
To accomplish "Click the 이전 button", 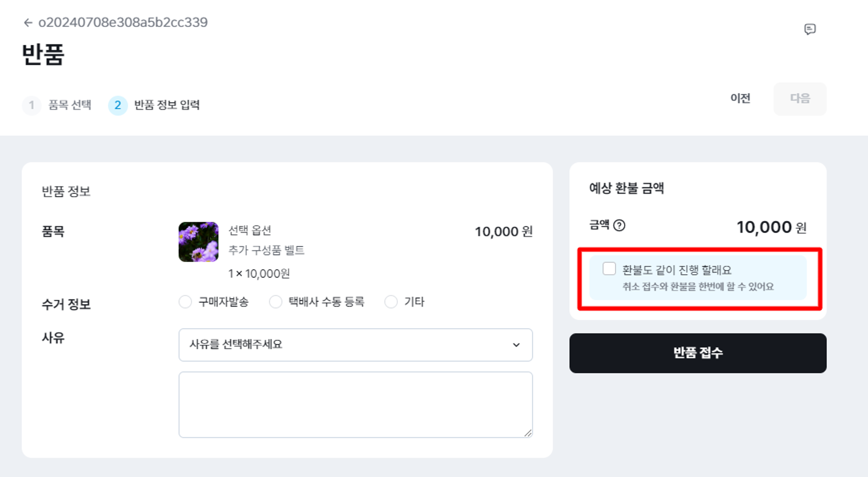I will (740, 99).
